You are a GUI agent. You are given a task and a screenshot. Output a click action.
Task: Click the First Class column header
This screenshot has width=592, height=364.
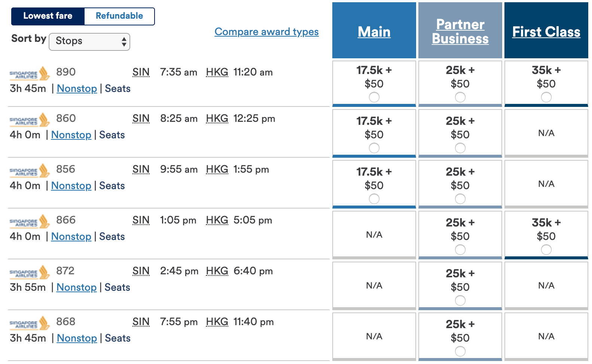546,32
